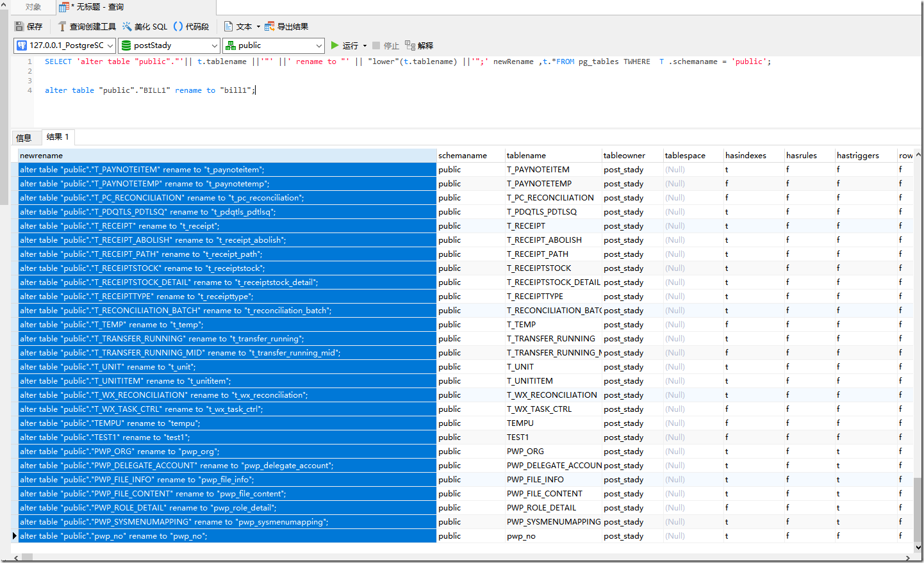Click Beautify SQL (美化 SQL)
This screenshot has width=924, height=563.
145,26
